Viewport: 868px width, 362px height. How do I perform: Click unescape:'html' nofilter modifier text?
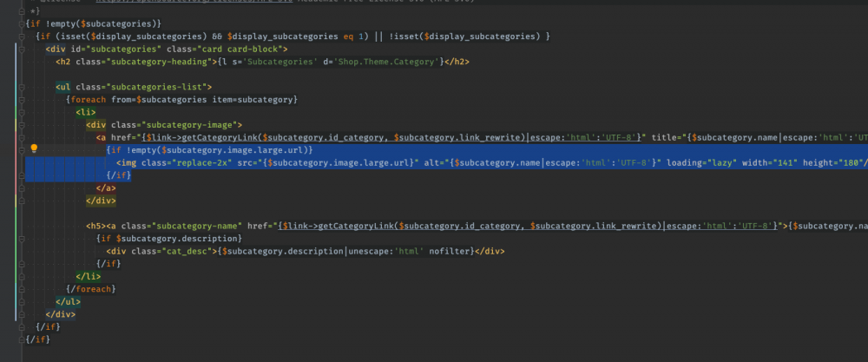[411, 251]
